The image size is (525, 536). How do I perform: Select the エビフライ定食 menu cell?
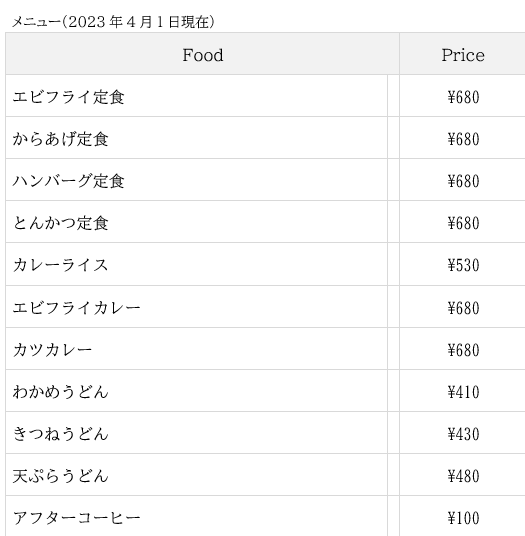point(197,96)
